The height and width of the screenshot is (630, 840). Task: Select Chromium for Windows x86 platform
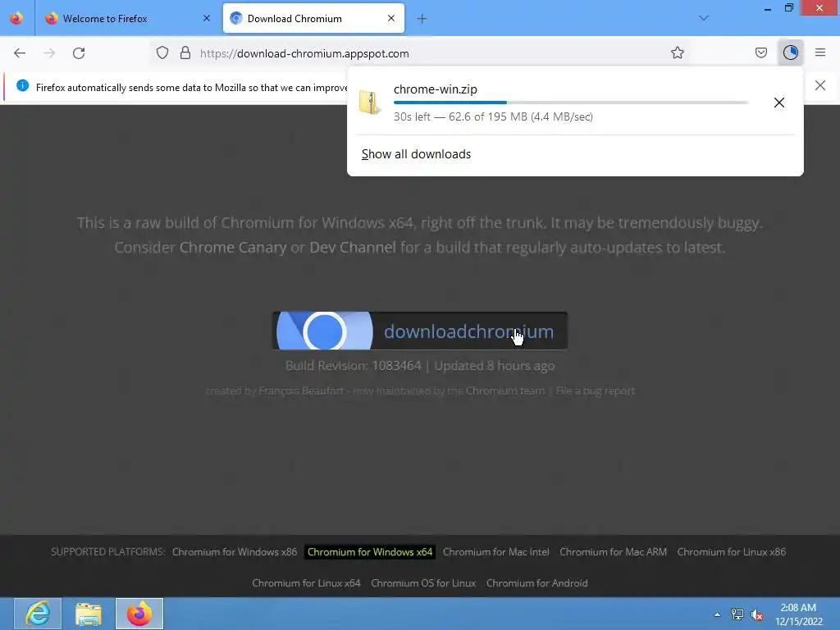pos(235,552)
